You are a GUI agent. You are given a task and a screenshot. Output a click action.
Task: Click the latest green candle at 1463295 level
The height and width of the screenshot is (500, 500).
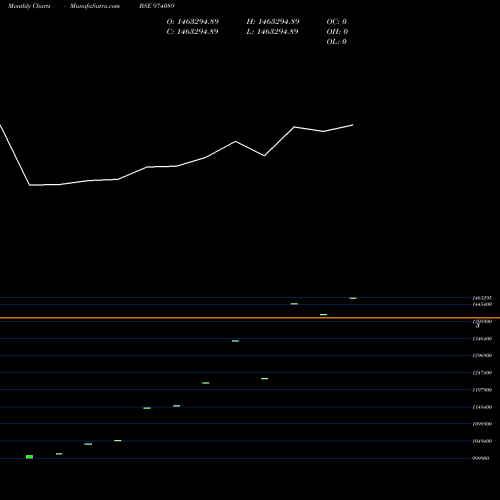point(353,298)
